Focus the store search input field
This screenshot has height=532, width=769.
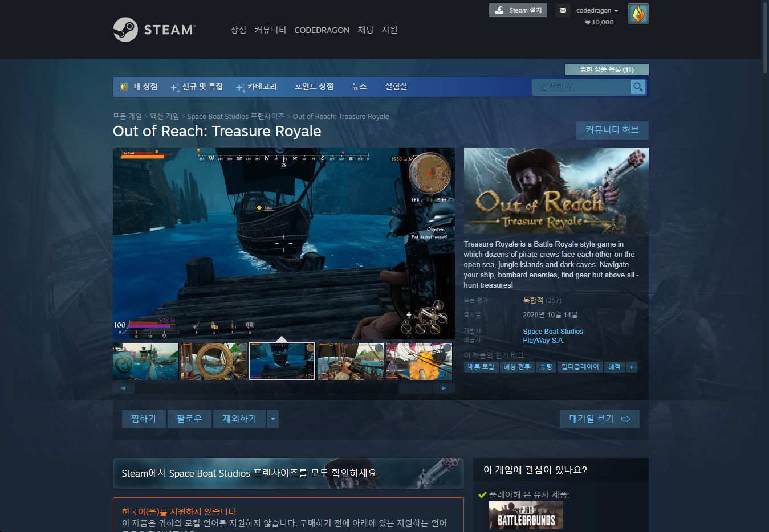(581, 87)
